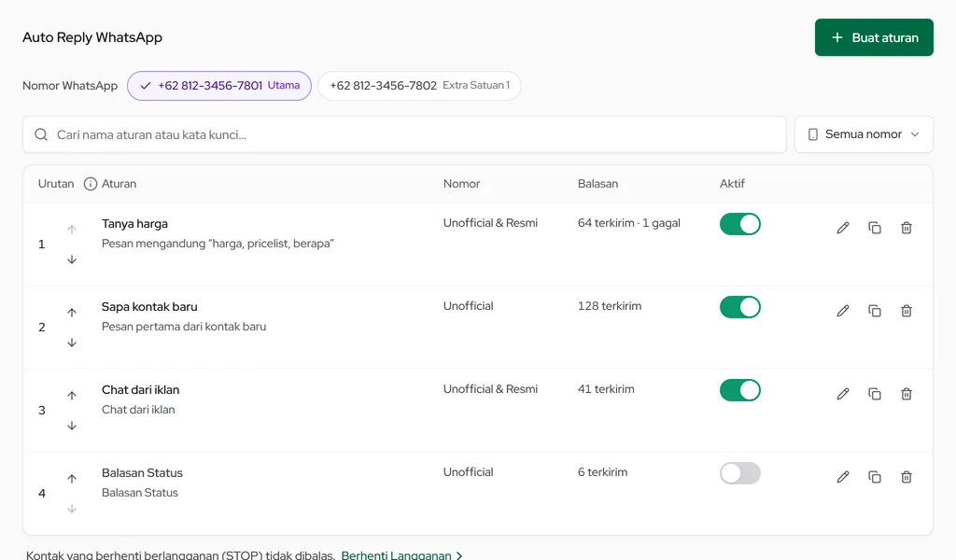Screen dimensions: 956x560
Task: Move Tanya harga rule down
Action: pyautogui.click(x=72, y=259)
